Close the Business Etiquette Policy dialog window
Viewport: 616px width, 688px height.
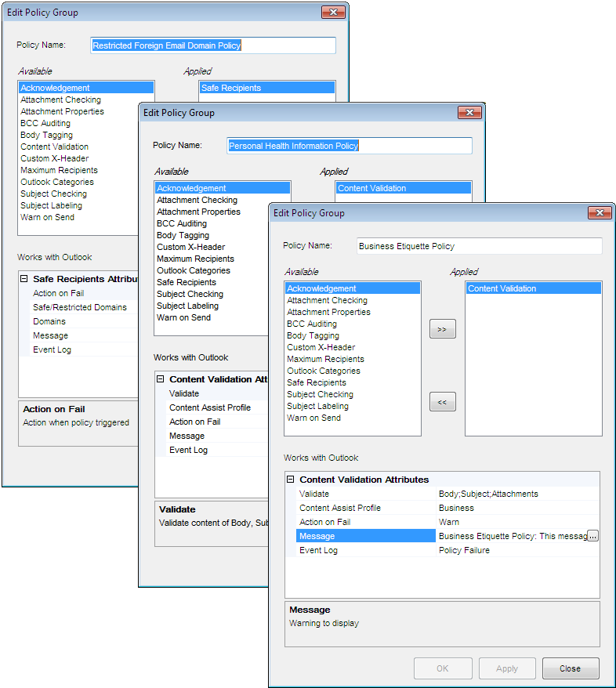coord(600,213)
